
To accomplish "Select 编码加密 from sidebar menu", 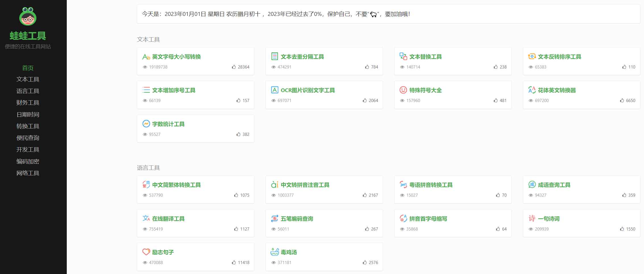I will click(28, 161).
